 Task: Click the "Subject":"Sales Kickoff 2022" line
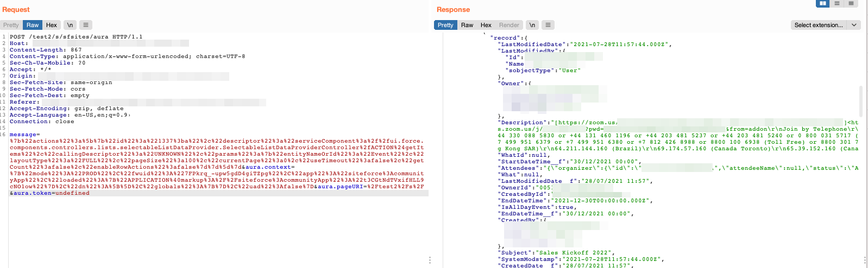coord(557,253)
